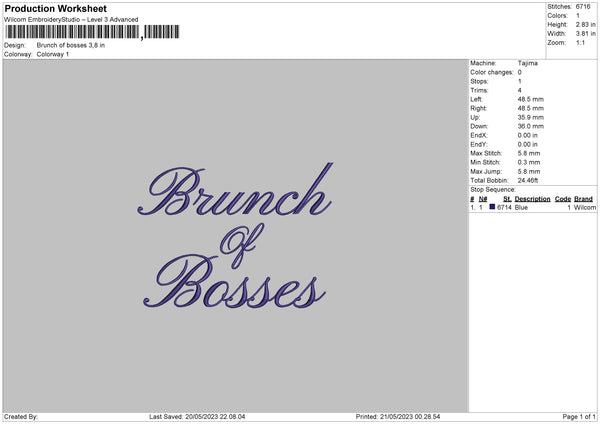
Task: Click the barcode under the studio name
Action: [92, 32]
